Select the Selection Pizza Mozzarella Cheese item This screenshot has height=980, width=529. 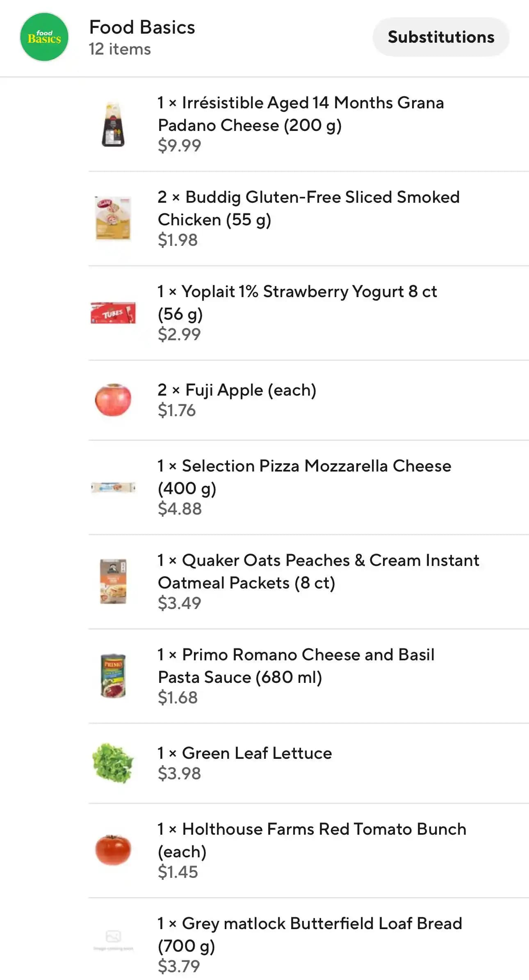304,477
